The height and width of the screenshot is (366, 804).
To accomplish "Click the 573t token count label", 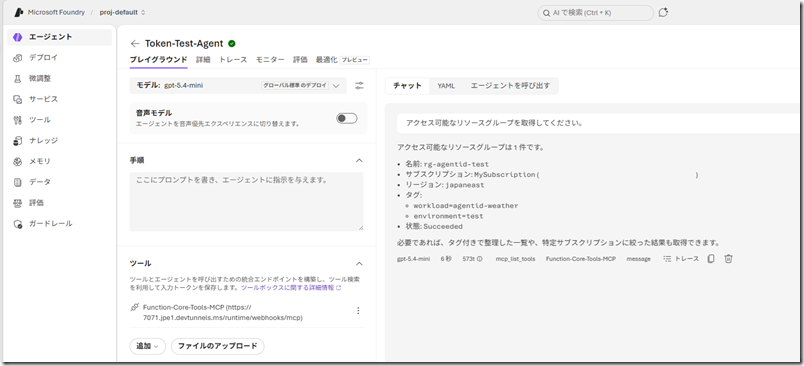I will point(469,259).
